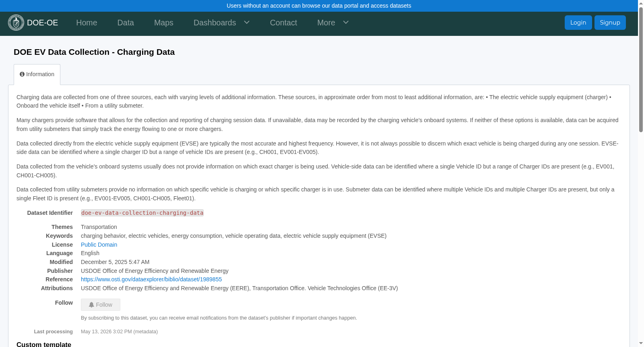Click the 'Transportation' theme value
The width and height of the screenshot is (644, 347).
[x=99, y=227]
